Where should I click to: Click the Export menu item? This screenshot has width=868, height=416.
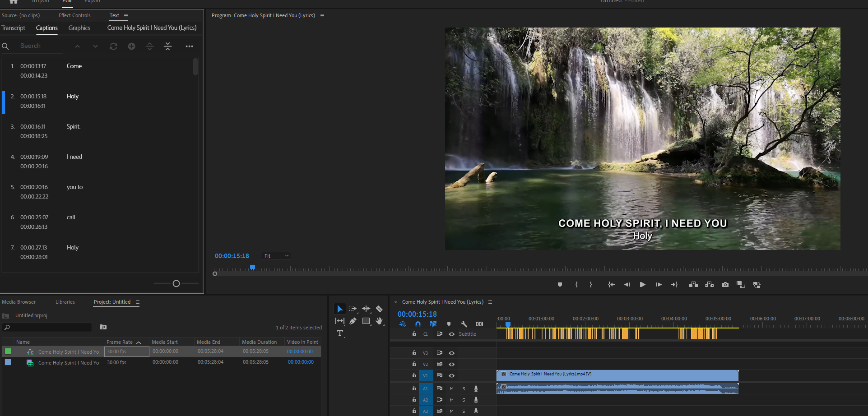pos(92,2)
